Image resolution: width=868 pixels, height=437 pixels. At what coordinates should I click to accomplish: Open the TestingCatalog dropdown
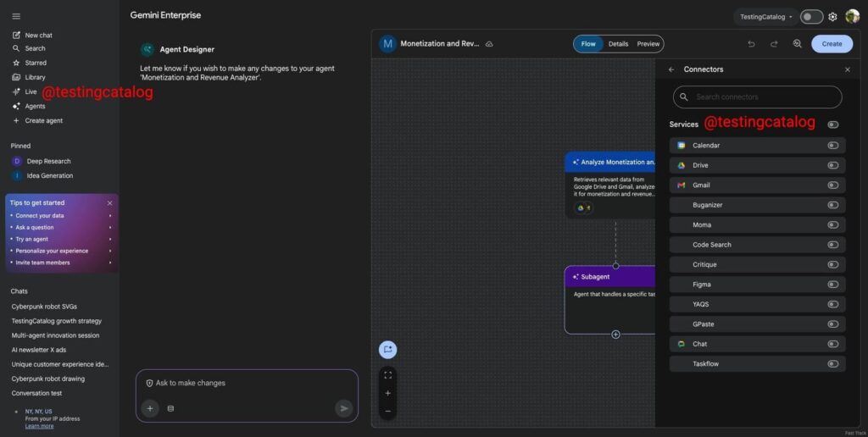(x=766, y=17)
